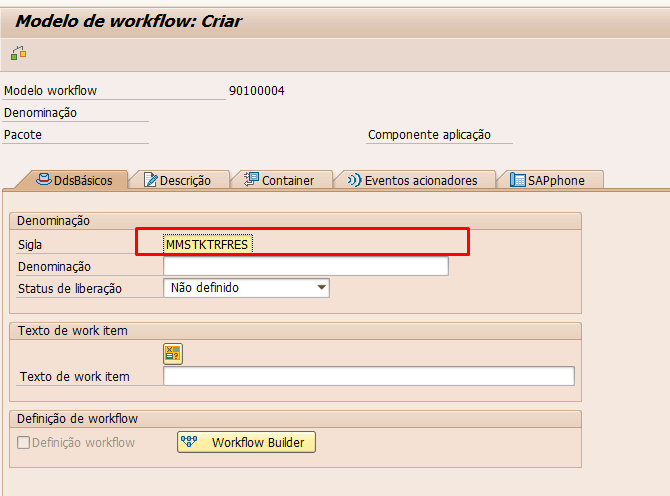Open the SAPphone tab
The image size is (670, 496).
click(x=548, y=180)
